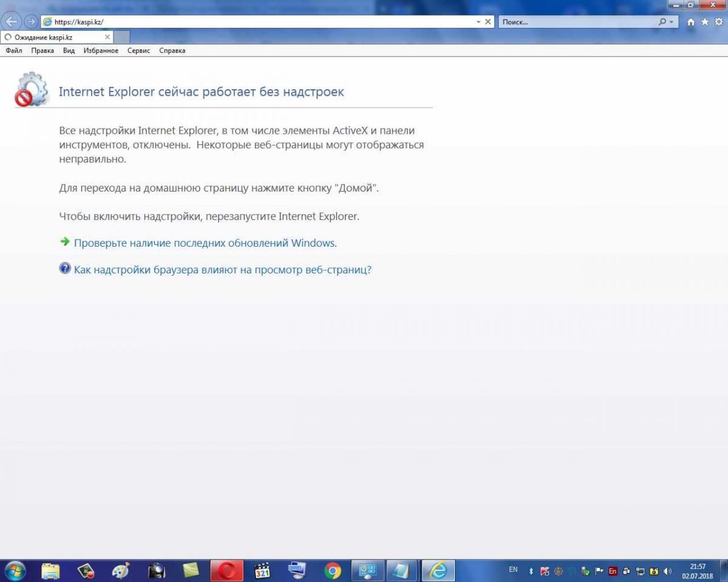Viewport: 728px width, 582px height.
Task: Click the heading Internet Explorer сейчас работает без надстроек
Action: [x=201, y=92]
